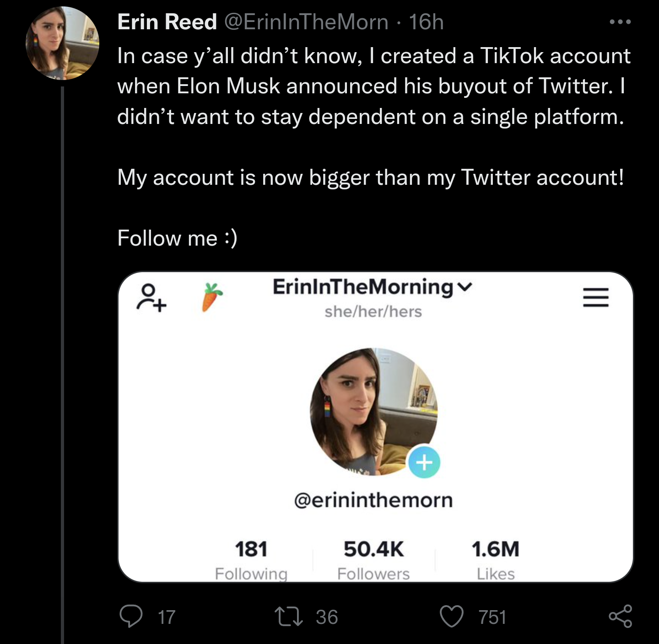Open the share tweet icon
Screen dimensions: 659x644
620,616
